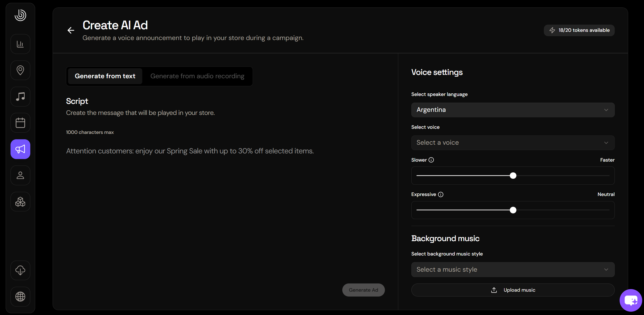Open the user profile sidebar icon
Viewport: 644px width, 315px height.
(20, 175)
